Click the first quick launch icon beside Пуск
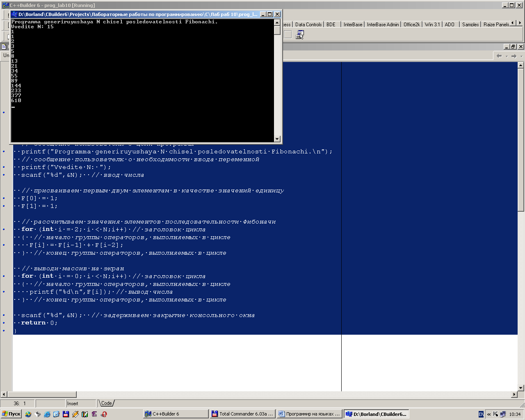Viewport: 525px width, 420px height. click(28, 414)
